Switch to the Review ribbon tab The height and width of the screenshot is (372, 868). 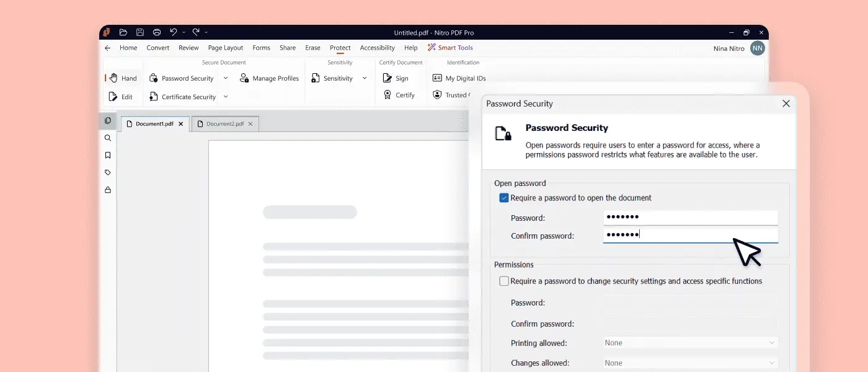(x=188, y=48)
